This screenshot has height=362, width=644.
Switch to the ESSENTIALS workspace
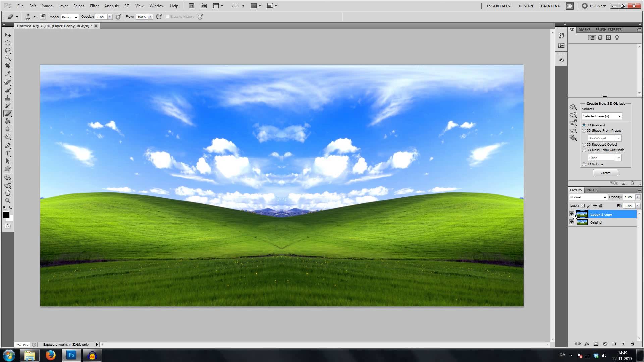(x=498, y=6)
